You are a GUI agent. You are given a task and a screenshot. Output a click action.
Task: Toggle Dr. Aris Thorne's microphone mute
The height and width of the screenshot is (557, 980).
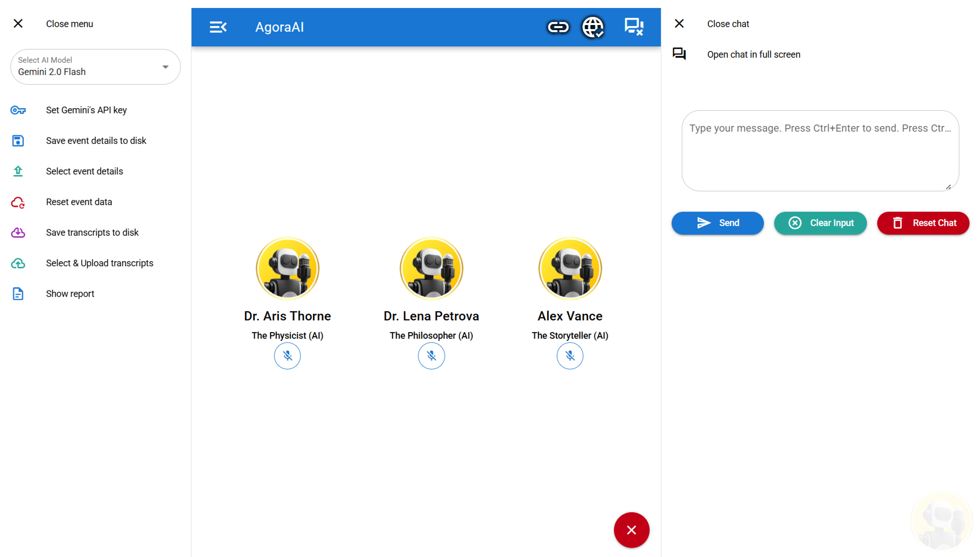point(287,356)
